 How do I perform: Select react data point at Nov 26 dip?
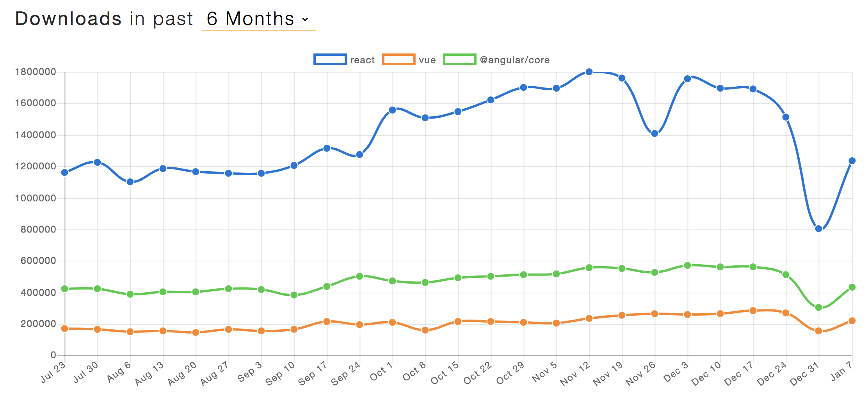[655, 133]
